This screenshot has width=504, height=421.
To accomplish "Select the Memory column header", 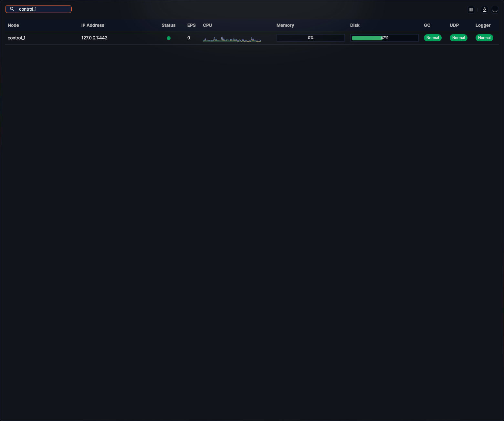I will click(285, 25).
